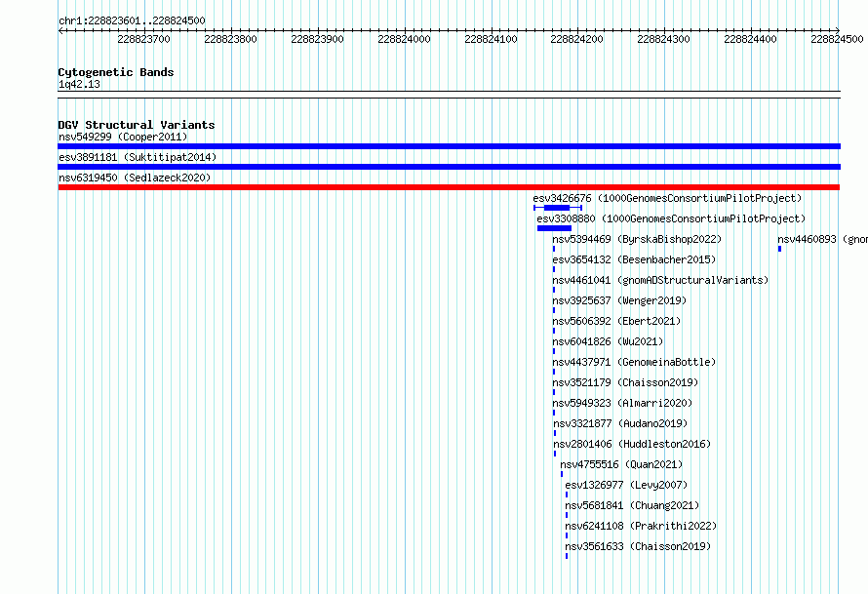
Task: Open nsv6241108 (Prakrithi2022) label
Action: click(x=641, y=526)
